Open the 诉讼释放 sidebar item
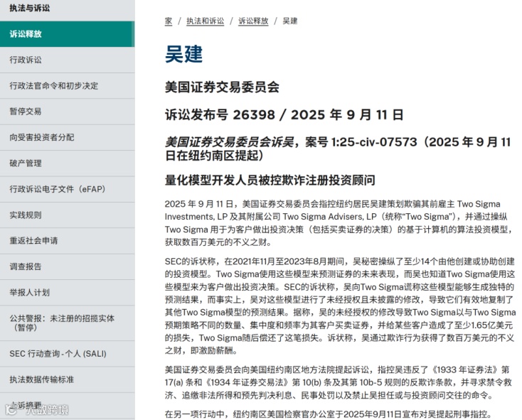522x420 pixels. point(68,34)
